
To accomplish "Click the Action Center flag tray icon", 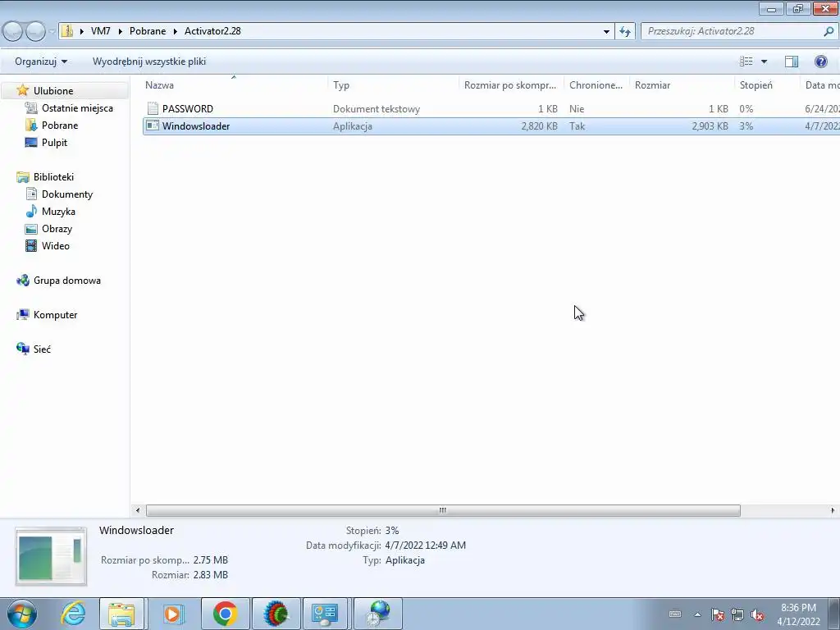I will click(718, 614).
